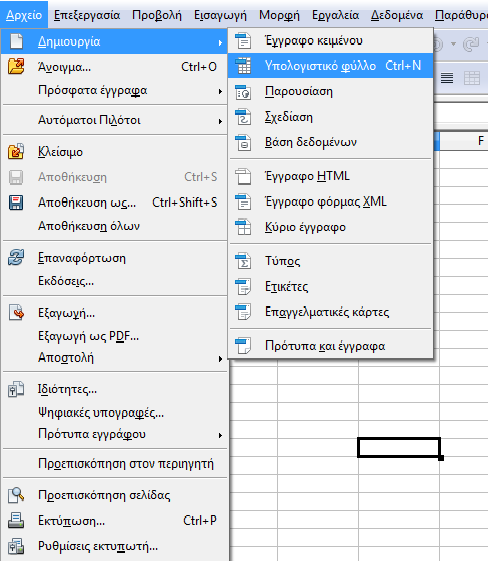Click the Έγγραφο κειμένου document icon

pos(243,40)
